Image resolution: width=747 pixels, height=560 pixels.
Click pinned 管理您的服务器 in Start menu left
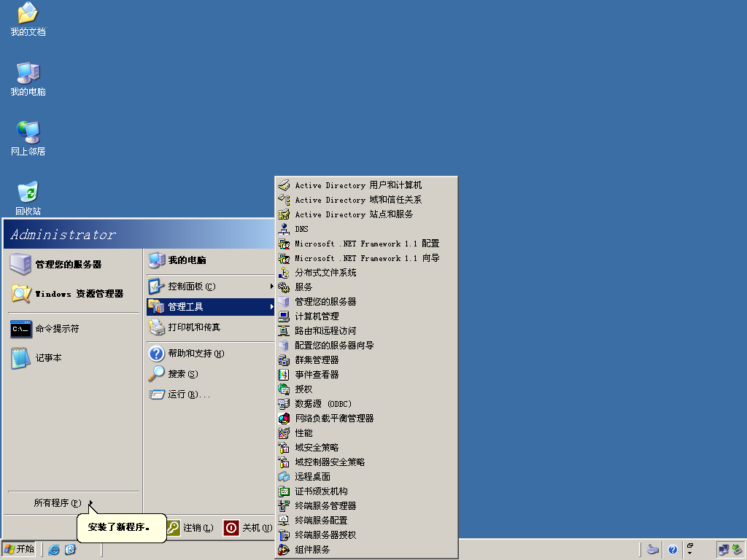(74, 264)
